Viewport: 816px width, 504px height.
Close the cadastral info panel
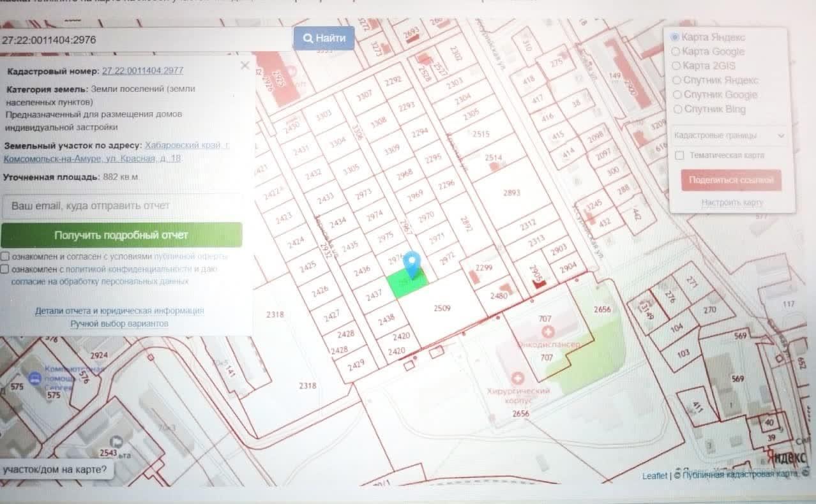click(245, 65)
